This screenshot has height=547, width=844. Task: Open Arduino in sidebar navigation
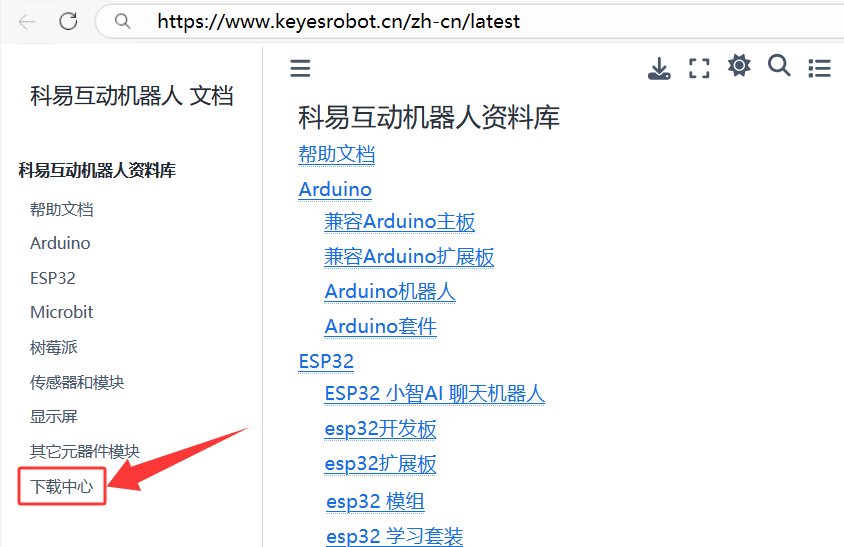tap(60, 243)
